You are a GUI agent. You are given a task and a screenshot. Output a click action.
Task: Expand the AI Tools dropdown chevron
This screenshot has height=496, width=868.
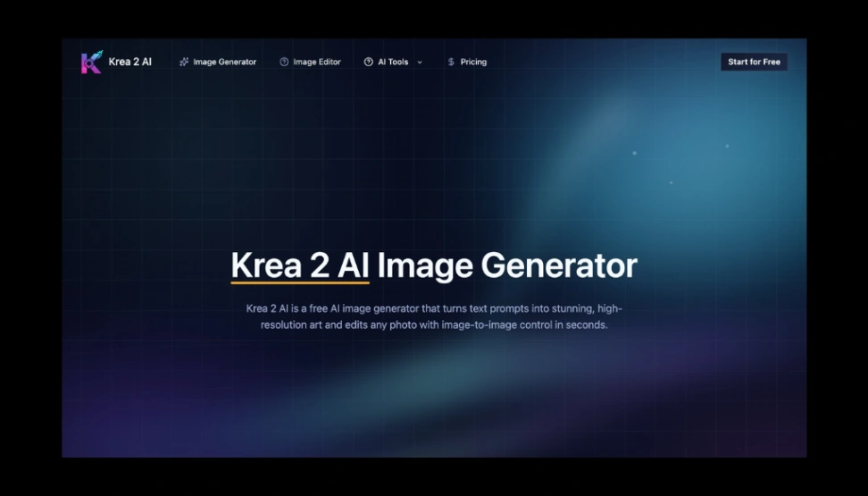click(420, 62)
